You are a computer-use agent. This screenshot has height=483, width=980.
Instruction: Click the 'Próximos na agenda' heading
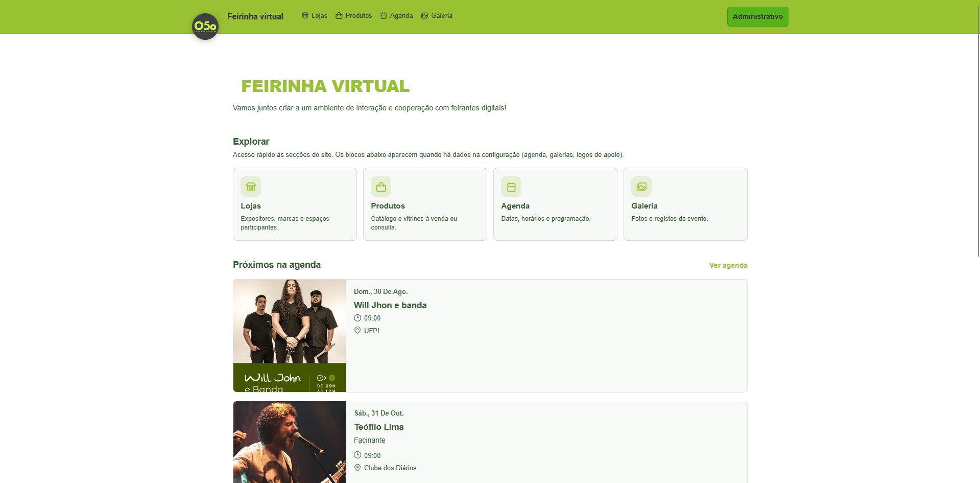pos(277,265)
